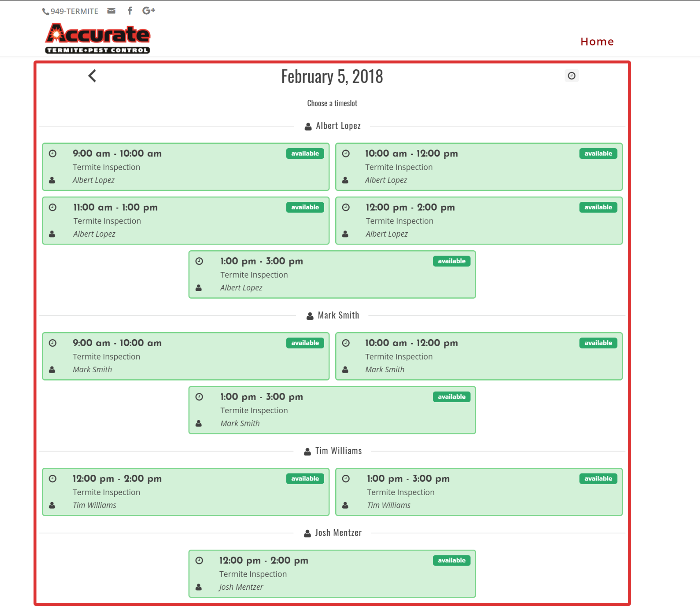Open the Facebook page icon

point(130,11)
